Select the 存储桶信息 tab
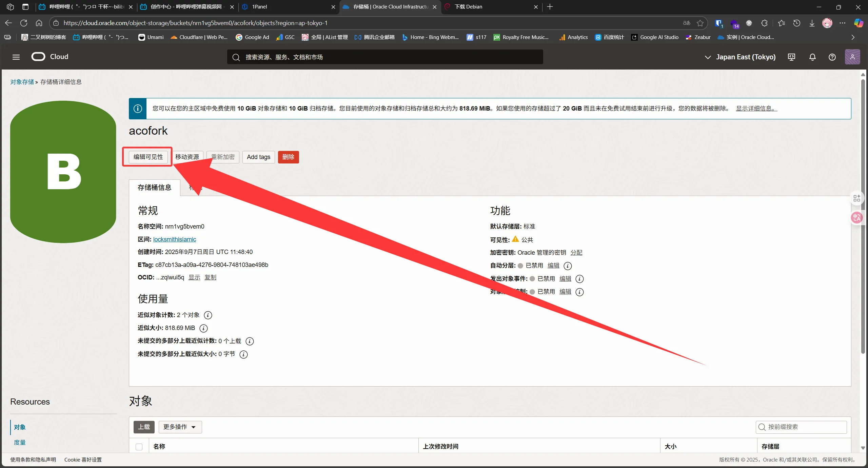 click(154, 188)
